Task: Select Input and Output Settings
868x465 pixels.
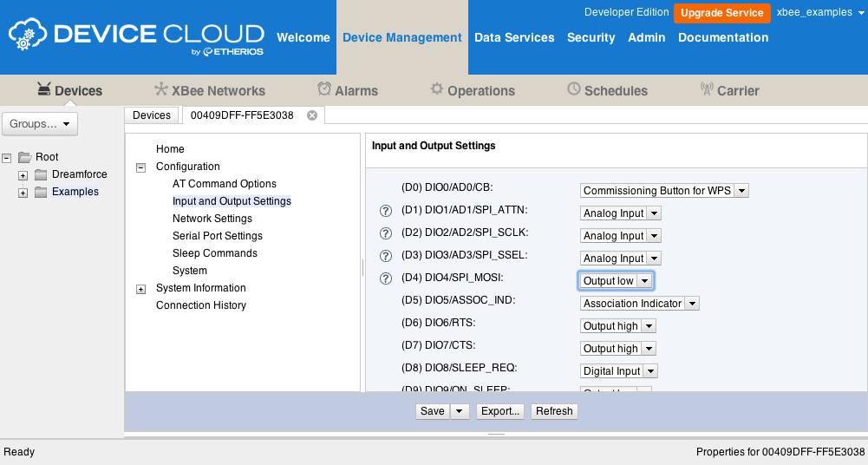Action: tap(232, 201)
